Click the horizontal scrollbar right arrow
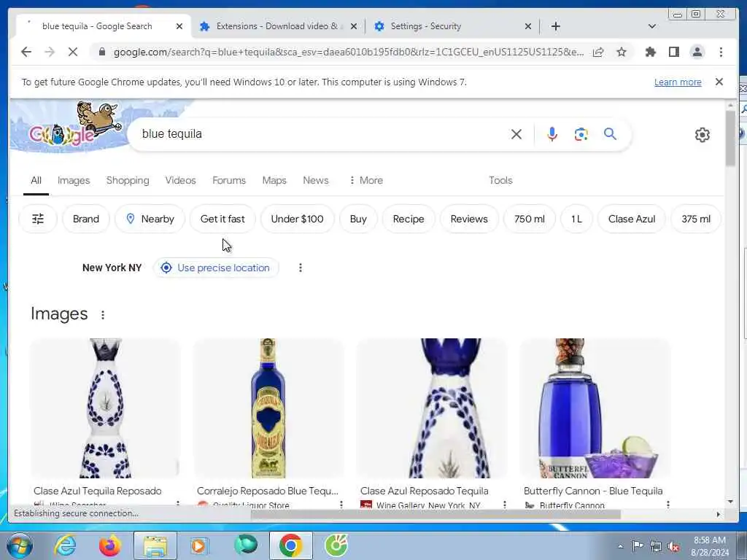Viewport: 747px width, 560px height. click(x=719, y=514)
